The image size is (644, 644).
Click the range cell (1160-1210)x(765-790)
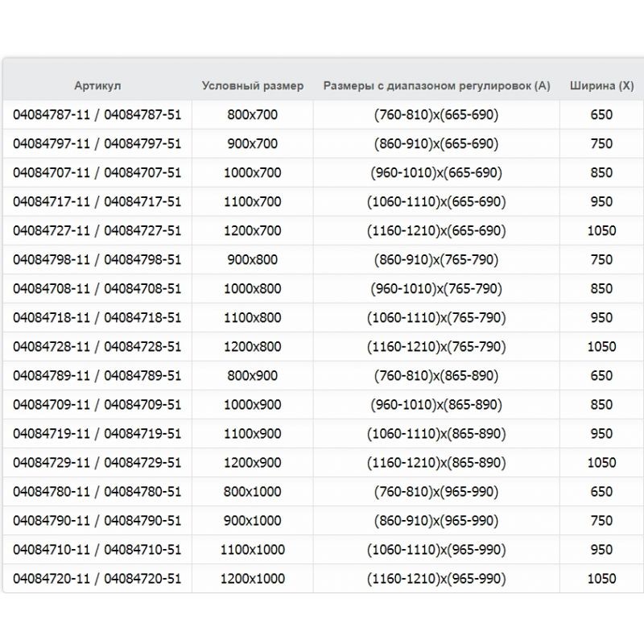(x=436, y=347)
